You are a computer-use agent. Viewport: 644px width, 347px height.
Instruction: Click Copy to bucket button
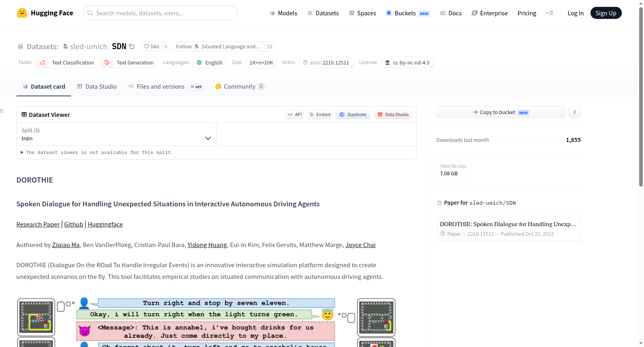pyautogui.click(x=501, y=112)
